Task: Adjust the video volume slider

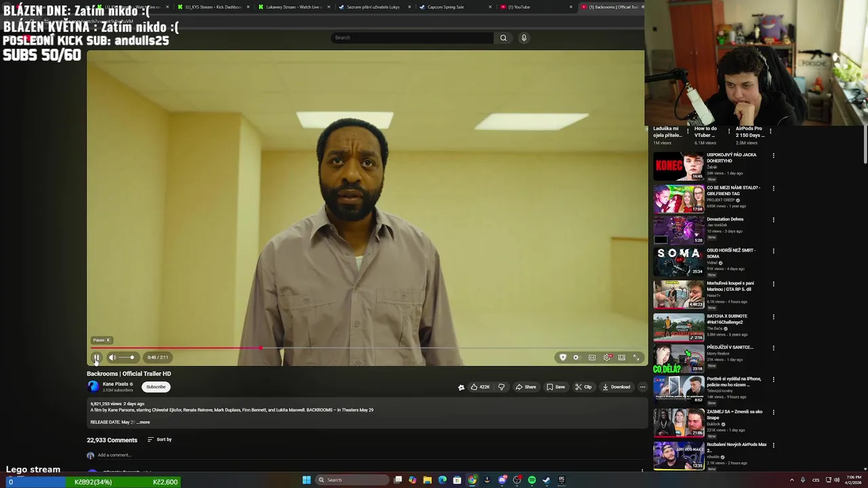Action: tap(127, 357)
